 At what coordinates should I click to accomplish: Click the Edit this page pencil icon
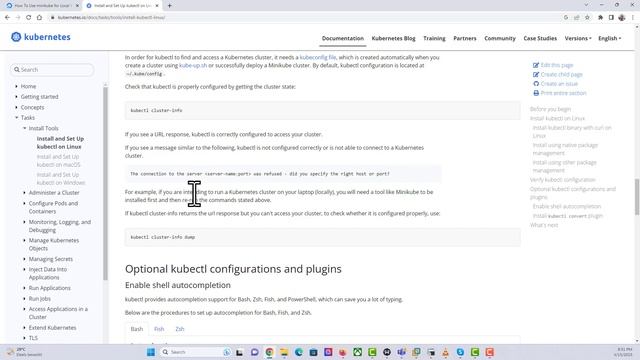(x=536, y=65)
